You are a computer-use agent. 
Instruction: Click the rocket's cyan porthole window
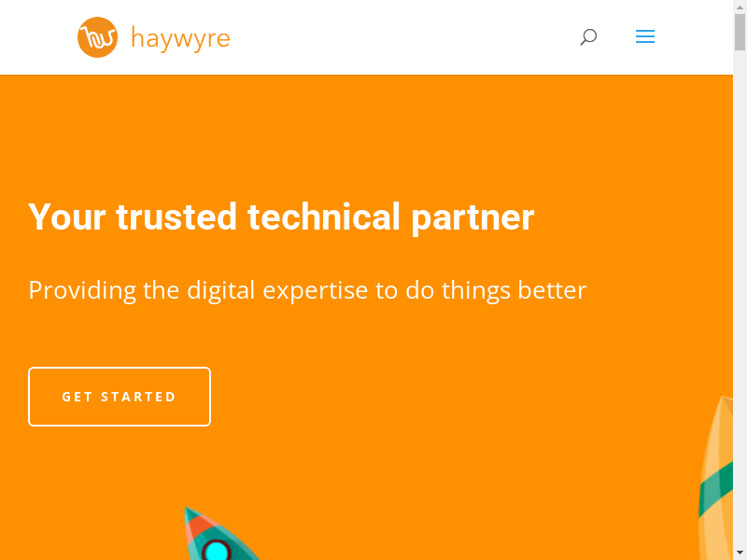[216, 551]
